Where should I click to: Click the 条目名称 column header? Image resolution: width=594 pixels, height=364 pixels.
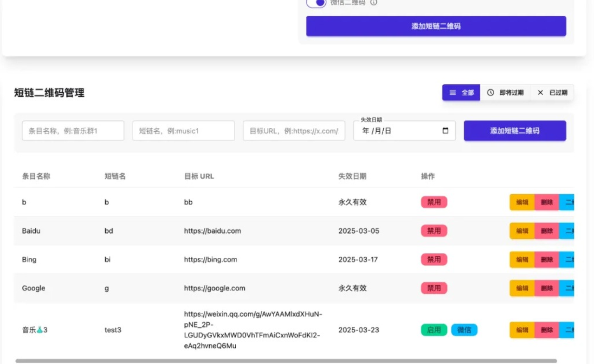click(x=36, y=176)
